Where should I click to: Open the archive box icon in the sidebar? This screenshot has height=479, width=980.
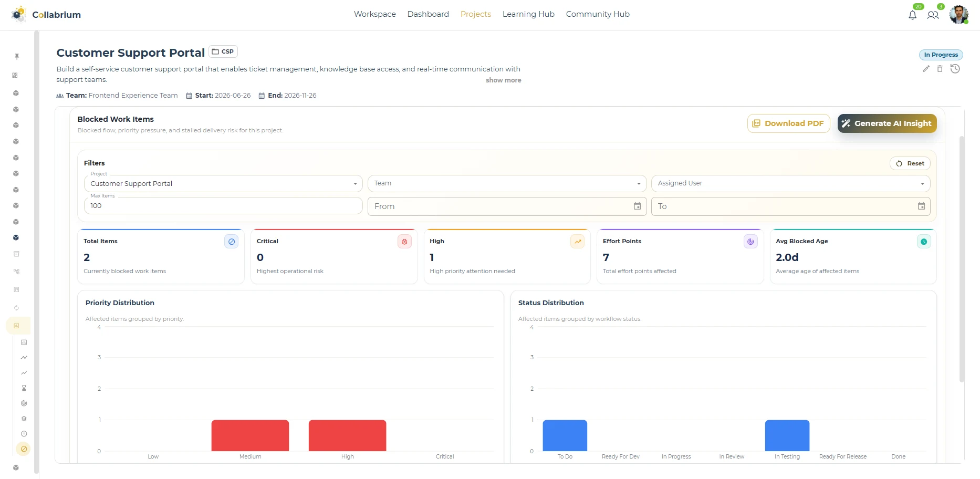pos(16,254)
